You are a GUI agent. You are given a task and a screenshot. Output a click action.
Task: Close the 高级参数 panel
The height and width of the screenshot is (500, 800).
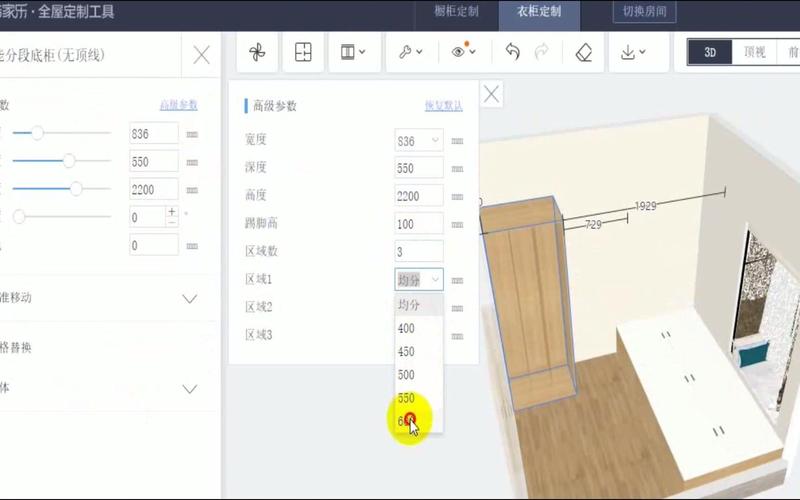click(x=491, y=94)
